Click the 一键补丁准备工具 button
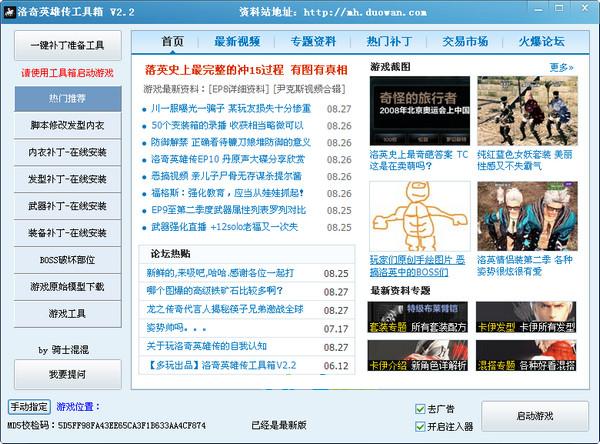 tap(67, 46)
